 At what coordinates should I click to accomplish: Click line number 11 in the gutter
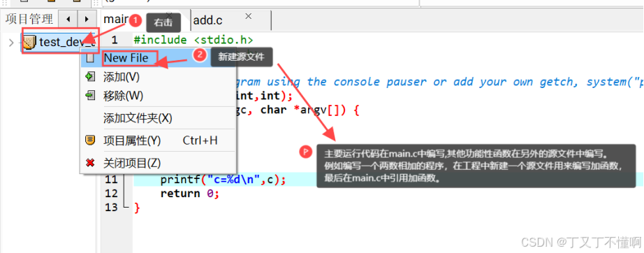111,180
